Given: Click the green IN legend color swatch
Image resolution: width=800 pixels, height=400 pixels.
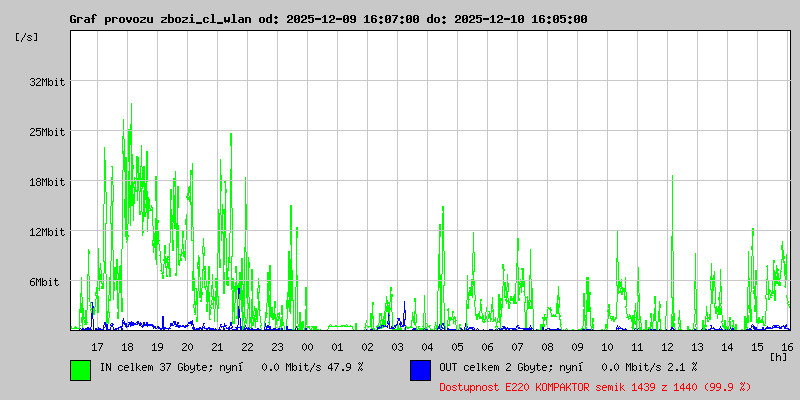Looking at the screenshot, I should tap(81, 370).
